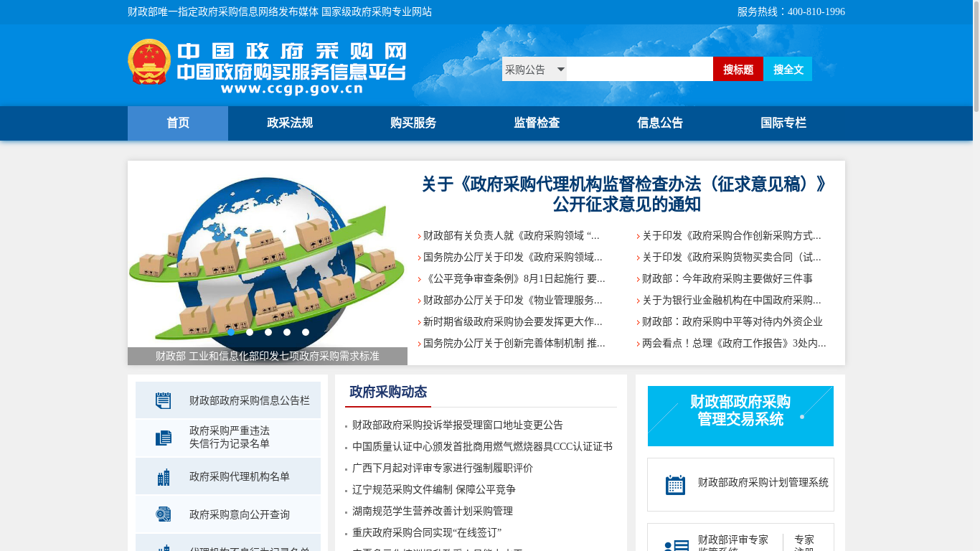Viewport: 980px width, 551px height.
Task: Click the calendar icon beside 财政部政府采购计划管理系统
Action: [x=676, y=485]
